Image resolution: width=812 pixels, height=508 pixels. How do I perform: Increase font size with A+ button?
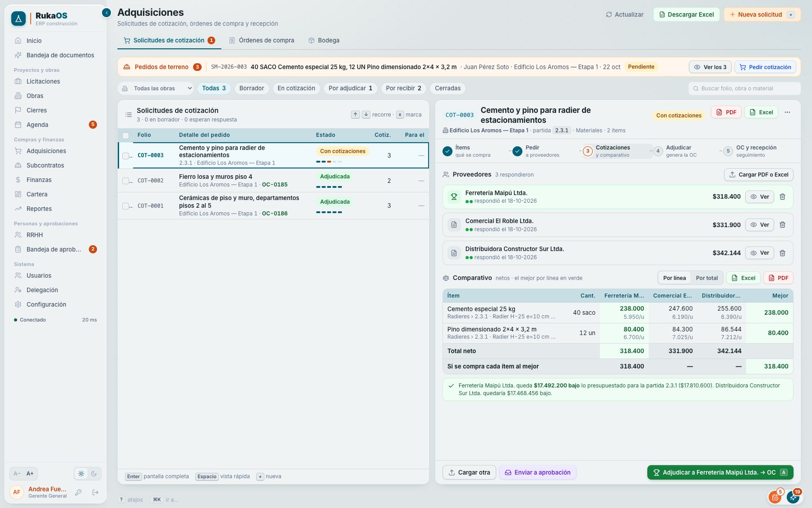(30, 474)
